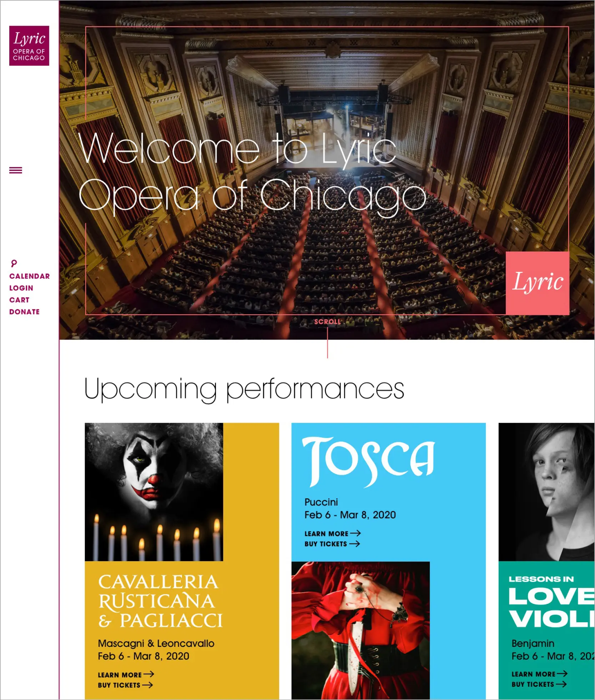Click the Tosca title graphic

368,462
